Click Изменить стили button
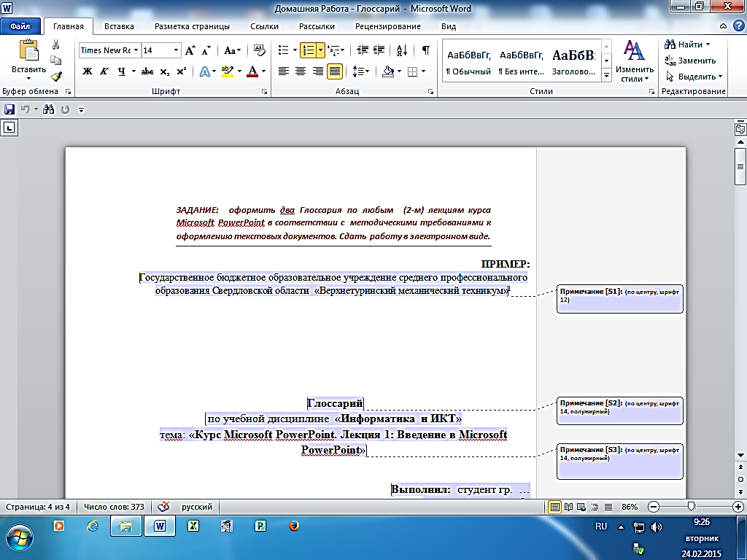 coord(635,61)
